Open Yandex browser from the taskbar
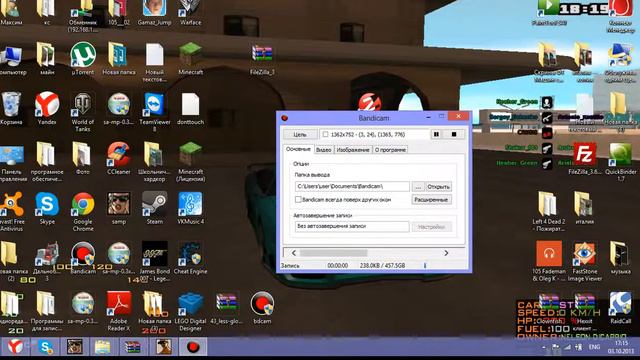The height and width of the screenshot is (360, 640). tap(16, 347)
